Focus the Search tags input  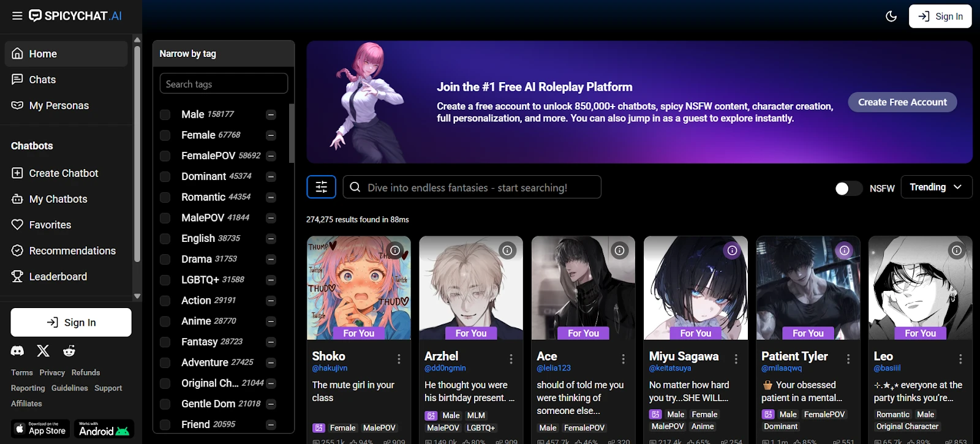(224, 84)
